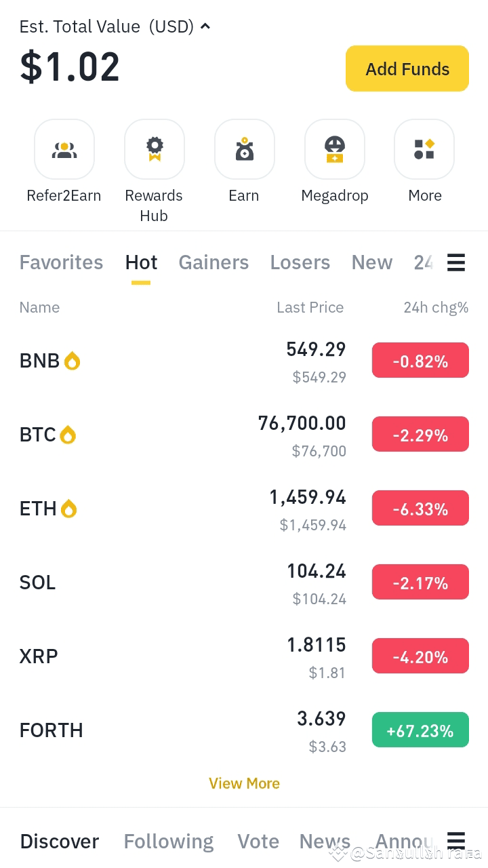Open Rewards Hub medal icon
This screenshot has width=488, height=868.
tap(155, 149)
